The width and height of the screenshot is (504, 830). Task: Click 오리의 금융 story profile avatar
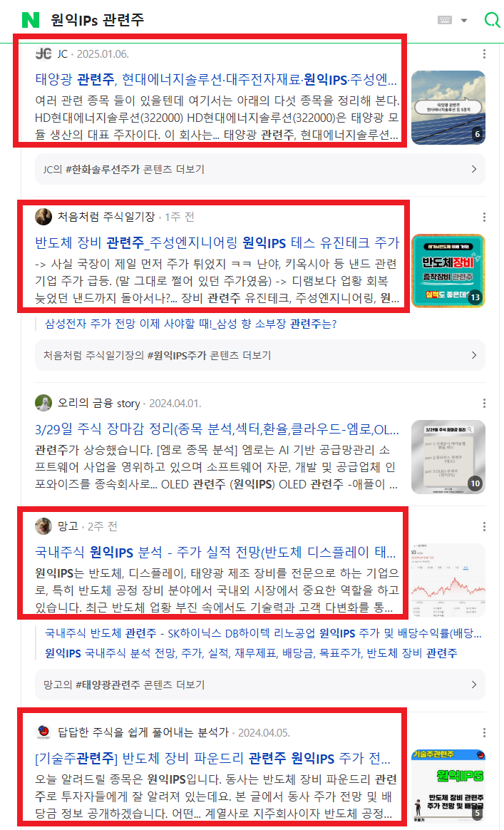[43, 404]
